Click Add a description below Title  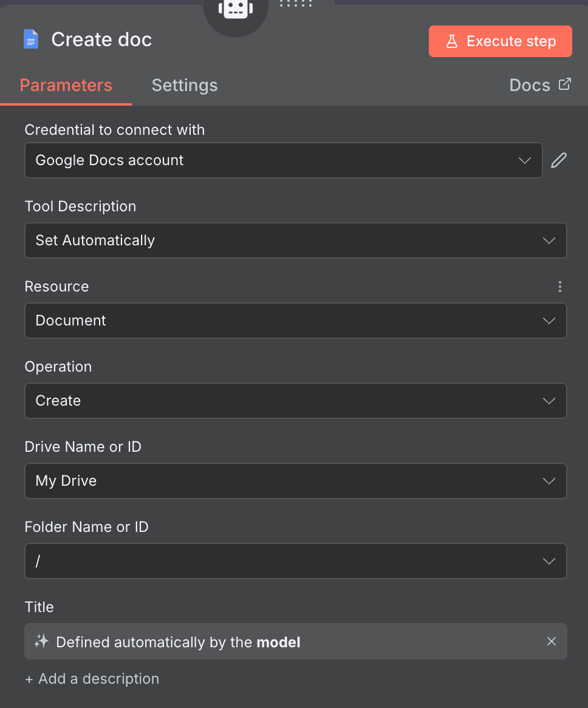click(92, 679)
